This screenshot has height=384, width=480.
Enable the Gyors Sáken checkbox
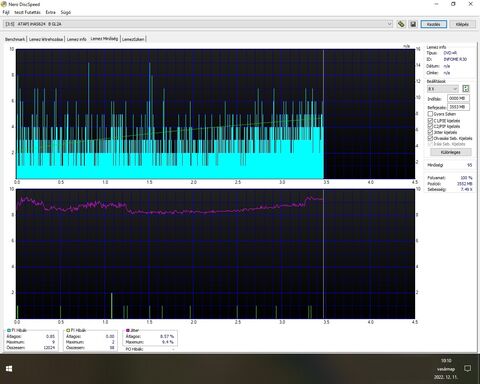pyautogui.click(x=430, y=114)
